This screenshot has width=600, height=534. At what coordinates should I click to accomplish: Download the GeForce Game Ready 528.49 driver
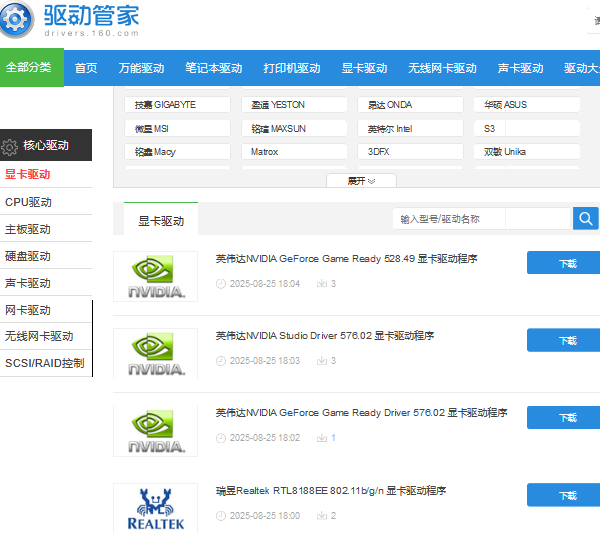pyautogui.click(x=567, y=263)
